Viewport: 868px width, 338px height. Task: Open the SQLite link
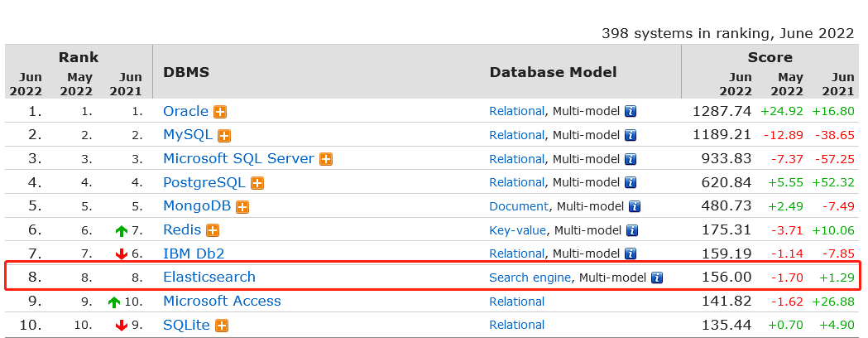click(x=186, y=325)
